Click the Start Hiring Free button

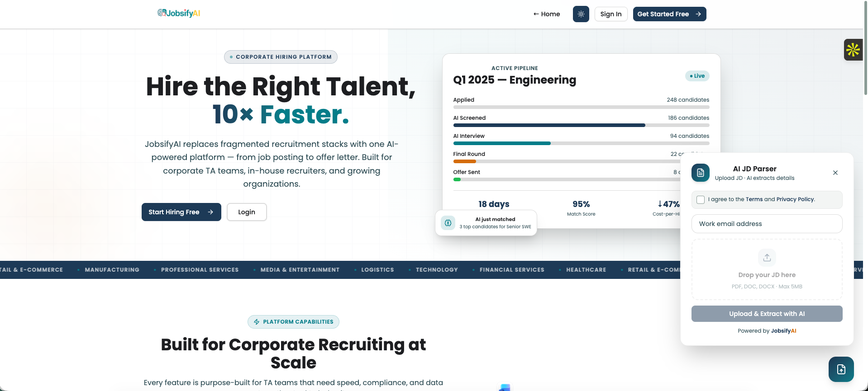(181, 212)
